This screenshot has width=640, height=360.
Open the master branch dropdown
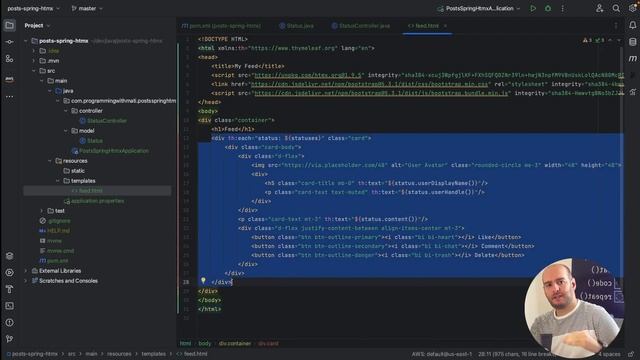tap(87, 8)
